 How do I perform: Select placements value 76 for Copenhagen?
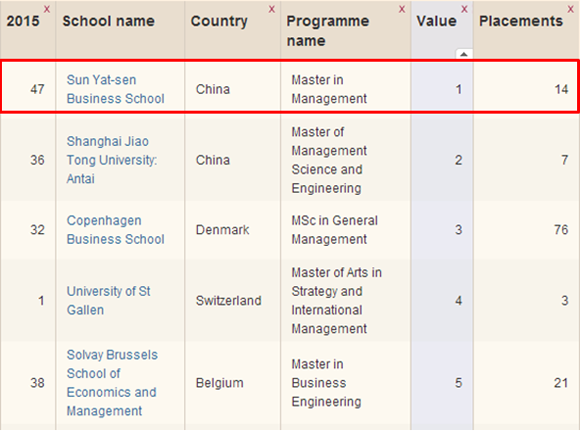(561, 230)
